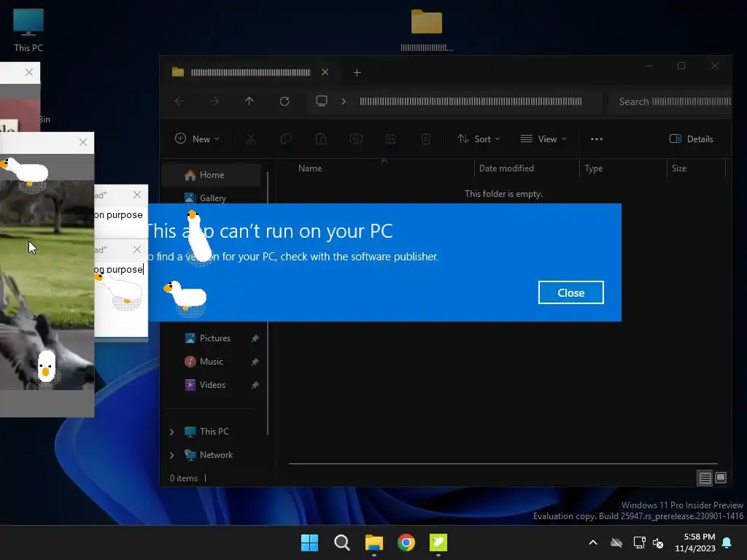Add a new File Explorer tab
Image resolution: width=747 pixels, height=560 pixels.
357,72
